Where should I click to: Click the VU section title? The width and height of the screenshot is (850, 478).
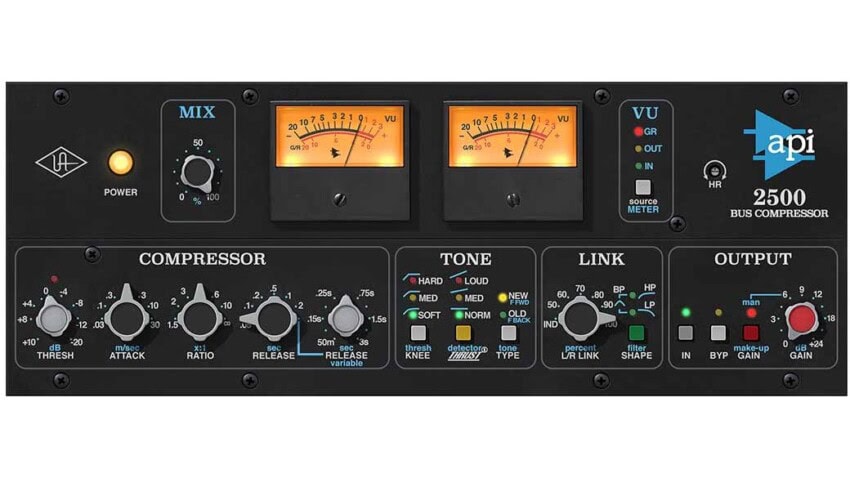click(x=645, y=113)
